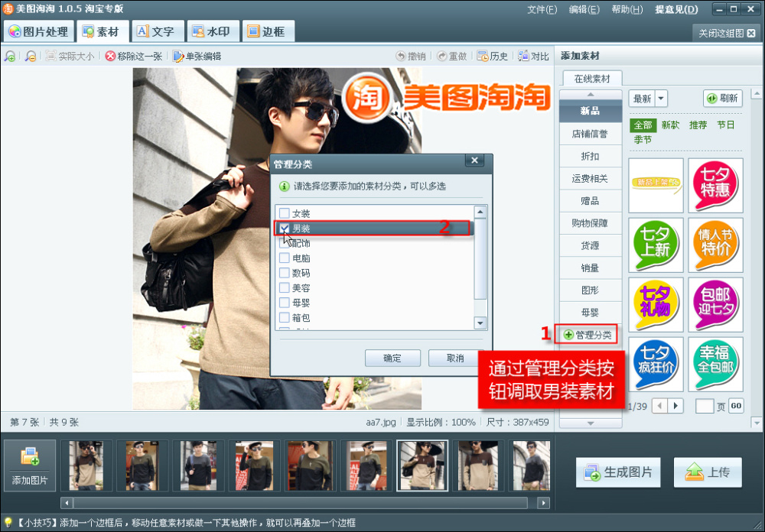
Task: Check the 母婴 category checkbox in dialog
Action: (285, 303)
